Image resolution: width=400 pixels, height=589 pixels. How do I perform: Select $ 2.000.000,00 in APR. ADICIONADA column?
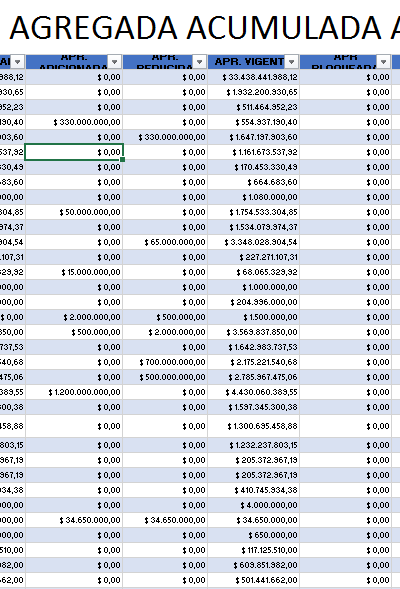pos(74,317)
